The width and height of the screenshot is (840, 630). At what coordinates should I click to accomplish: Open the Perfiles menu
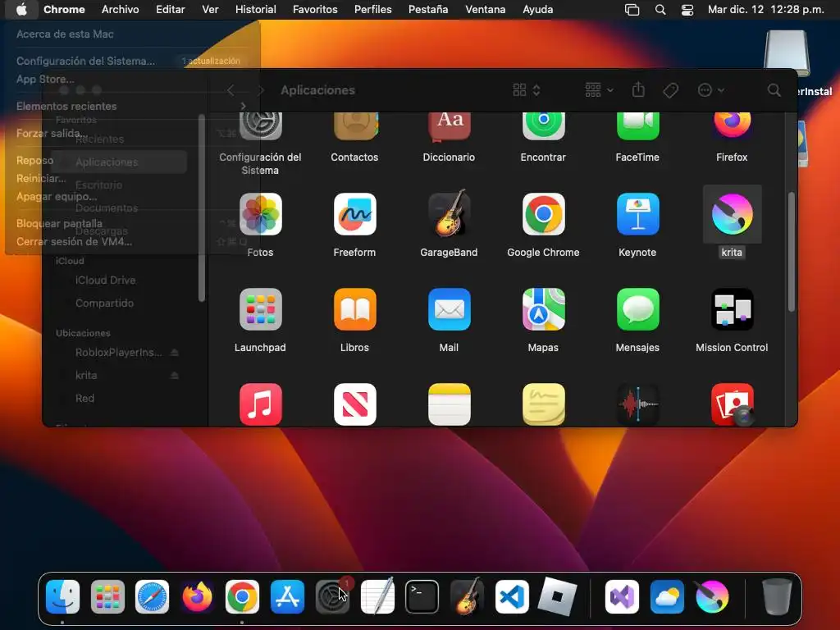373,10
